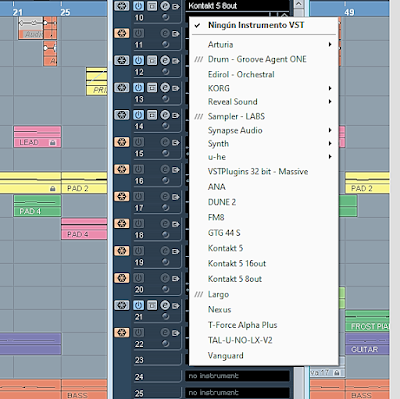Open output activation for slot 22

tap(176, 333)
